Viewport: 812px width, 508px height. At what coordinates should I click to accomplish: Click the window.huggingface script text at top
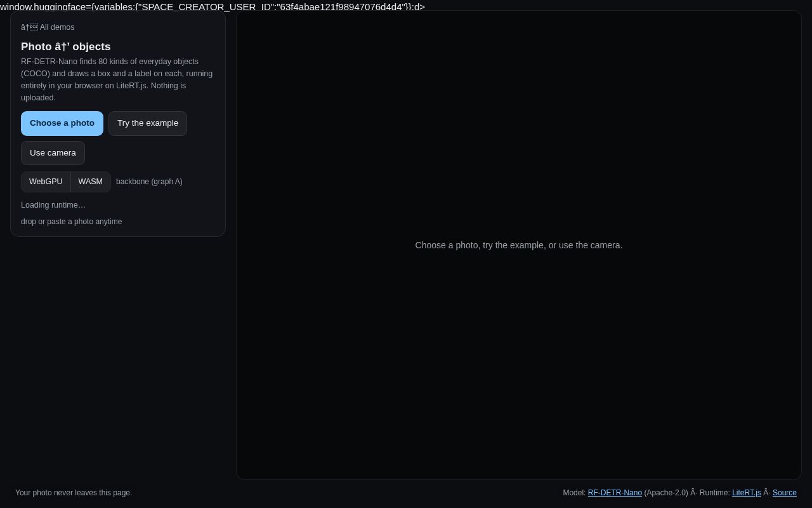click(x=213, y=6)
